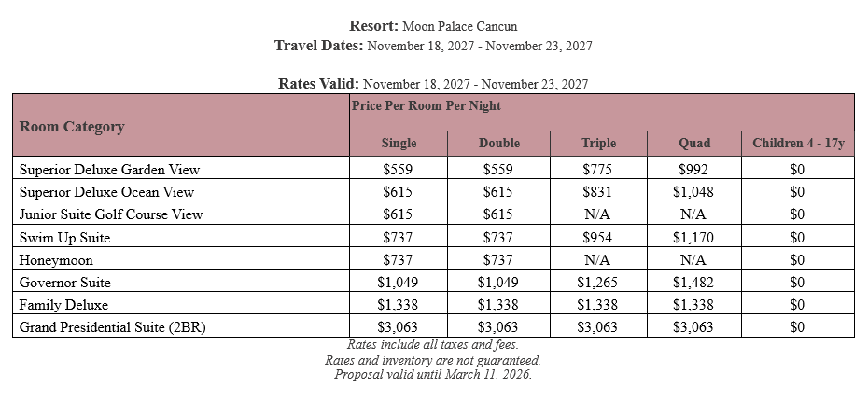Image resolution: width=868 pixels, height=415 pixels.
Task: Click the Honeymoon row Triple N/A cell
Action: [x=599, y=260]
